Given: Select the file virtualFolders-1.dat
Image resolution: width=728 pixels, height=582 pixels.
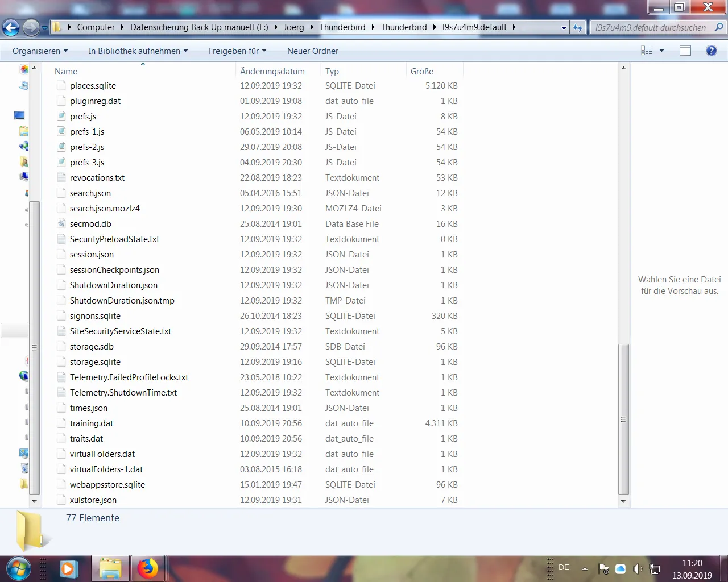Looking at the screenshot, I should 106,469.
